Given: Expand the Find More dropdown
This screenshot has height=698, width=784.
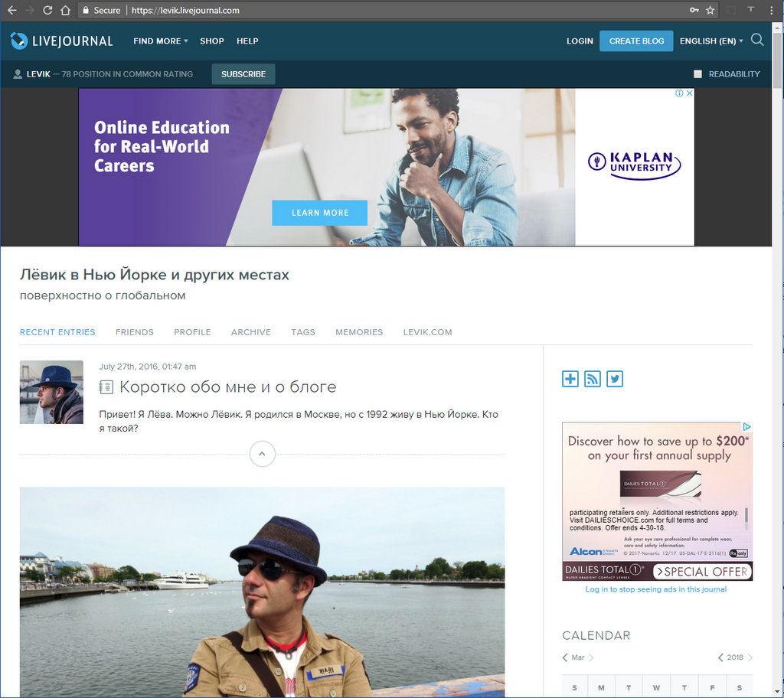Looking at the screenshot, I should point(160,41).
